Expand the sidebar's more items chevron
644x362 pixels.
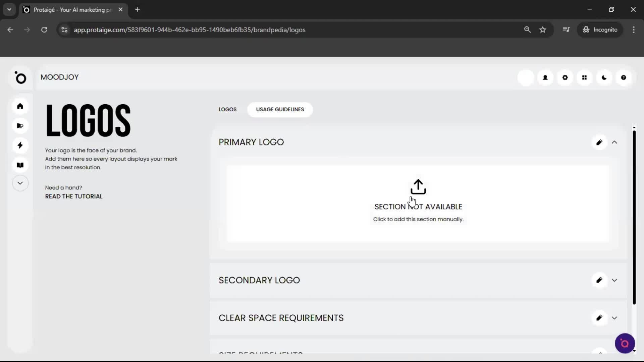point(20,183)
